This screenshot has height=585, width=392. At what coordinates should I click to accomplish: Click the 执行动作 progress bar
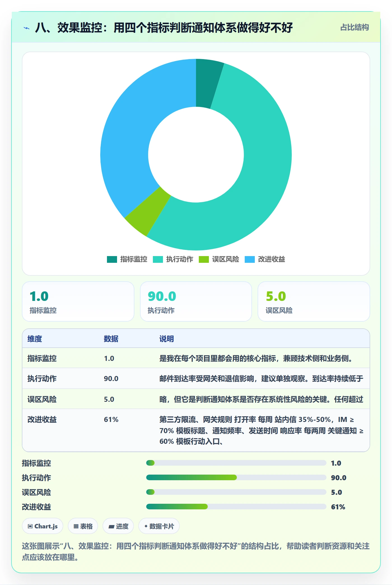point(236,477)
